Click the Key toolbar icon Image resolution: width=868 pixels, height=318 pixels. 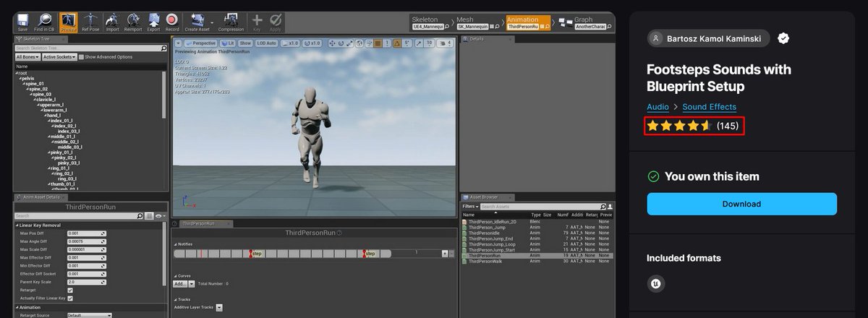258,22
